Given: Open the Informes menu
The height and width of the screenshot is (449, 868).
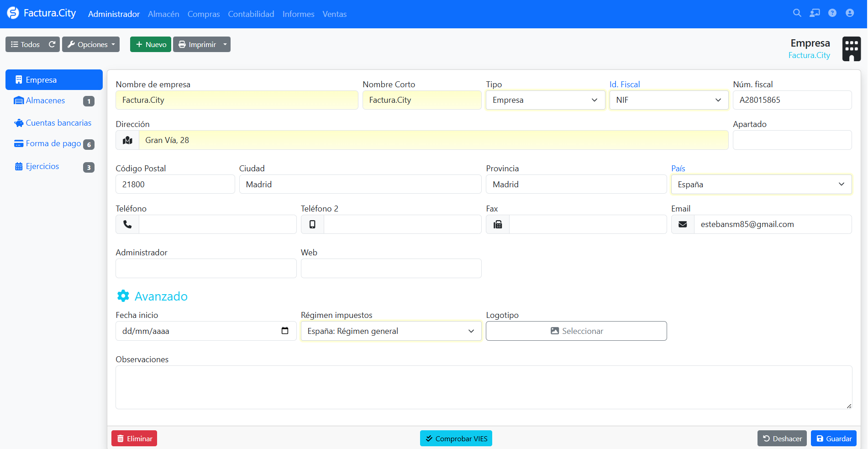Looking at the screenshot, I should [x=298, y=14].
